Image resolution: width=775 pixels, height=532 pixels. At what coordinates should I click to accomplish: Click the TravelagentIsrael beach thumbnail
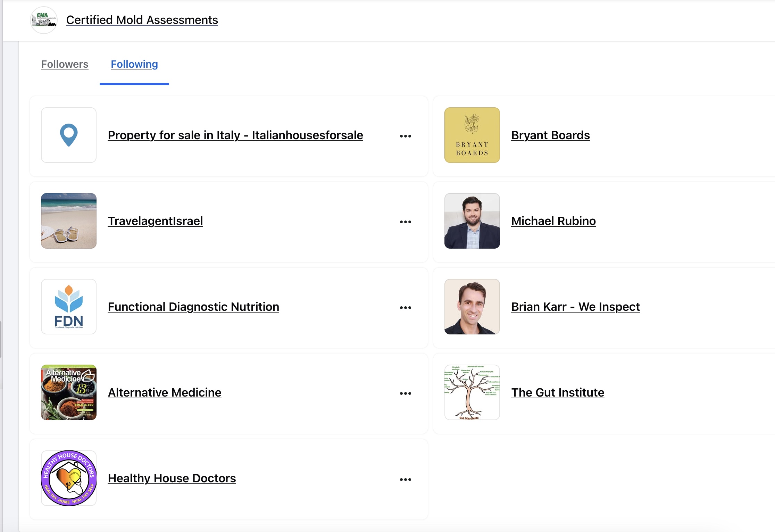click(x=69, y=221)
